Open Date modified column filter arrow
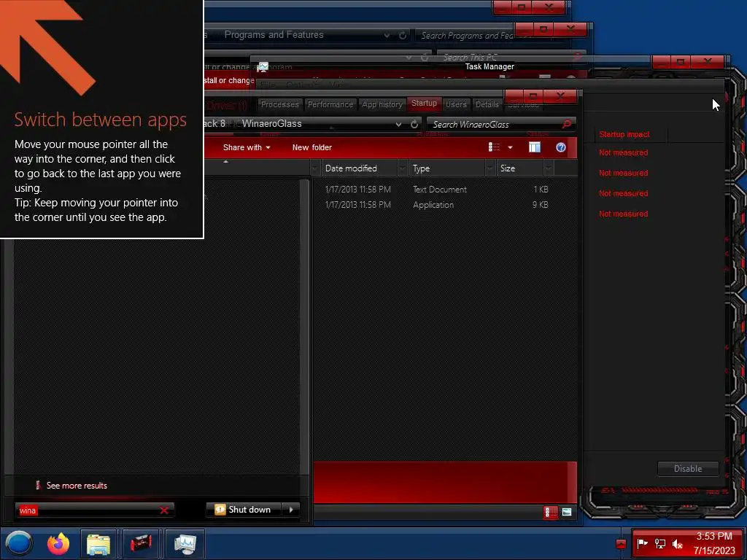This screenshot has height=560, width=747. pos(403,168)
